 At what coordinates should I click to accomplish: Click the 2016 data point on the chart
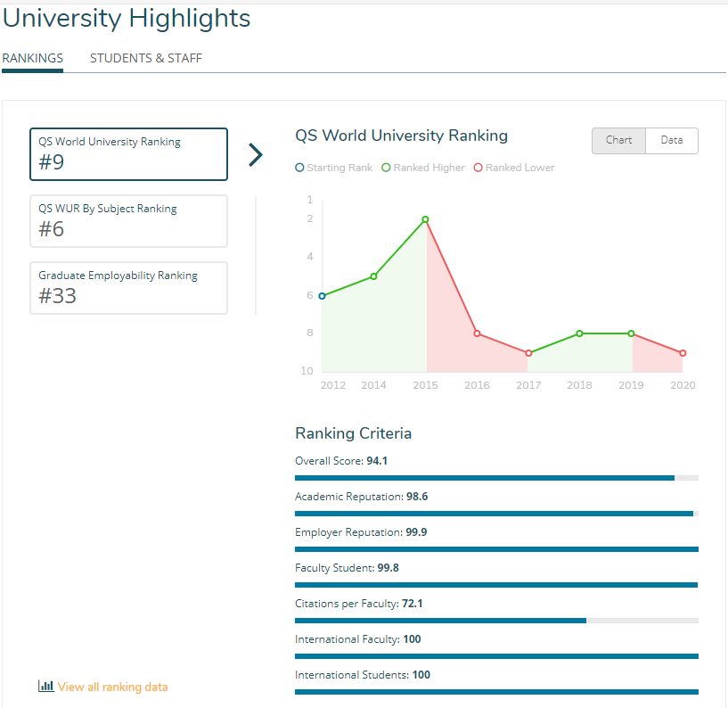coord(477,333)
